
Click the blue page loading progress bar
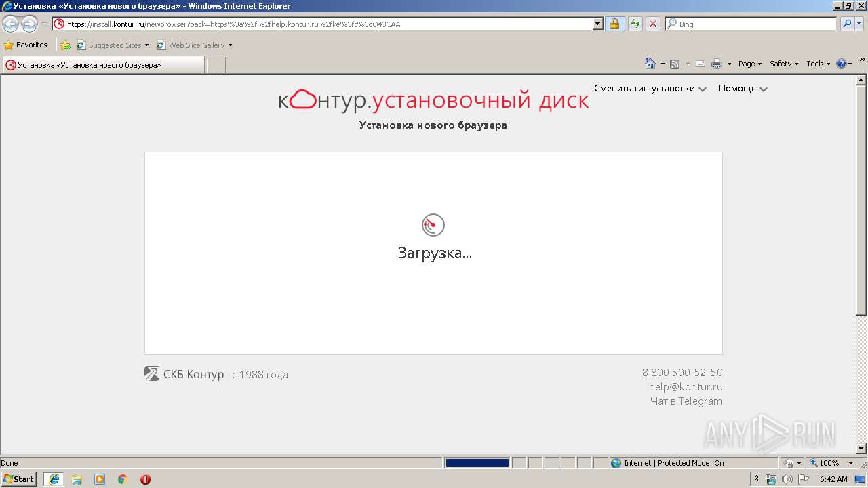pos(477,463)
